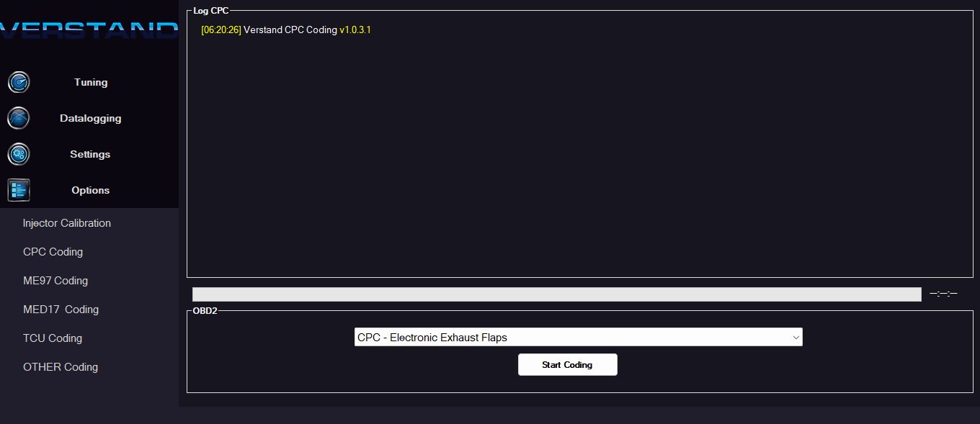
Task: Select OTHER Coding in the sidebar
Action: click(x=60, y=367)
